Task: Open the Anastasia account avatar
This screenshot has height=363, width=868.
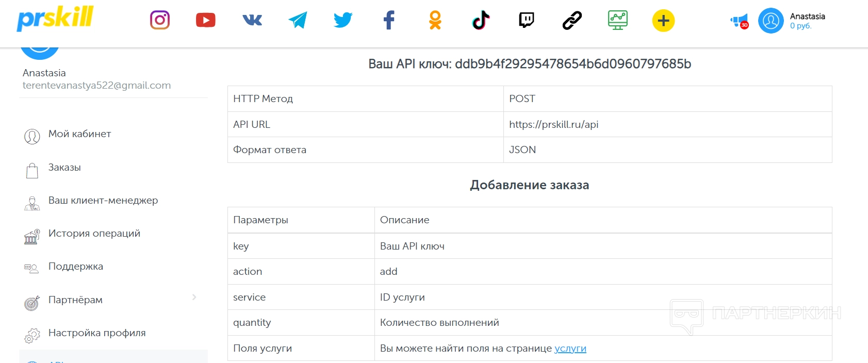Action: [771, 21]
